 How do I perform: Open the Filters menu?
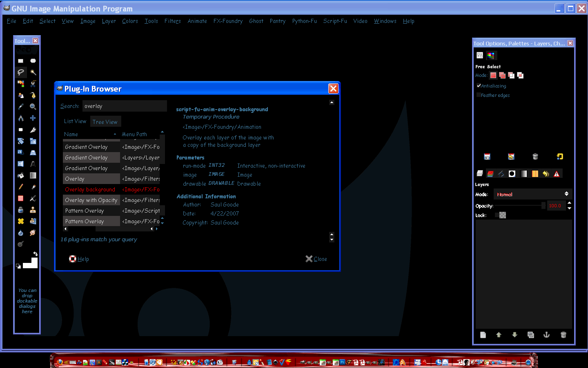click(x=173, y=21)
